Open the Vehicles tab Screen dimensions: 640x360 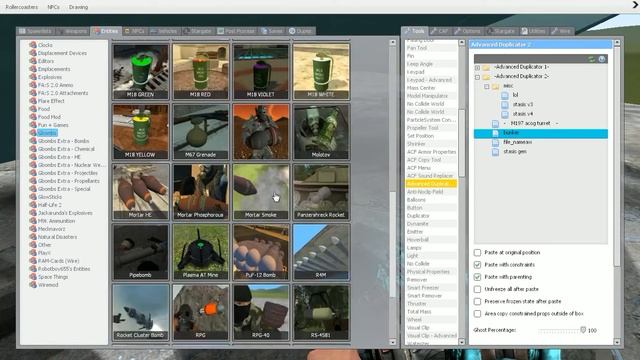(x=164, y=31)
